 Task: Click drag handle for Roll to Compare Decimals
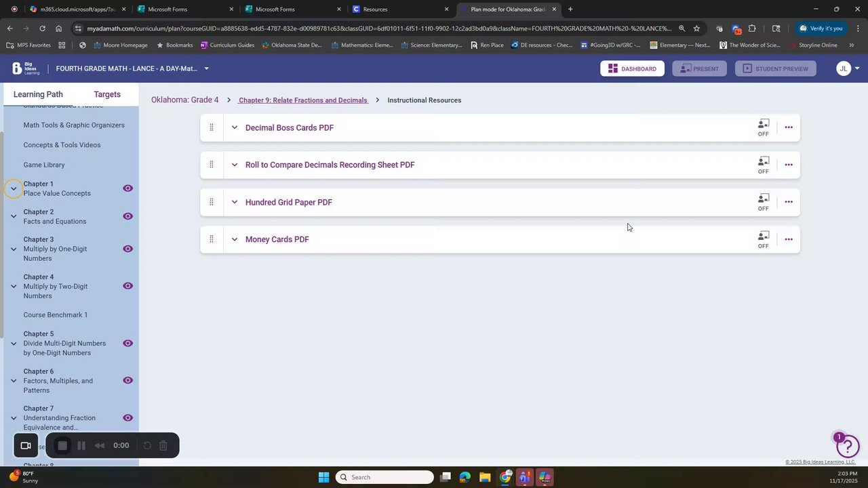[212, 165]
